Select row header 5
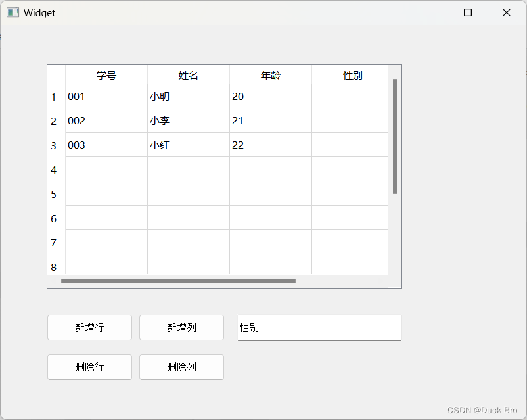 (55, 194)
